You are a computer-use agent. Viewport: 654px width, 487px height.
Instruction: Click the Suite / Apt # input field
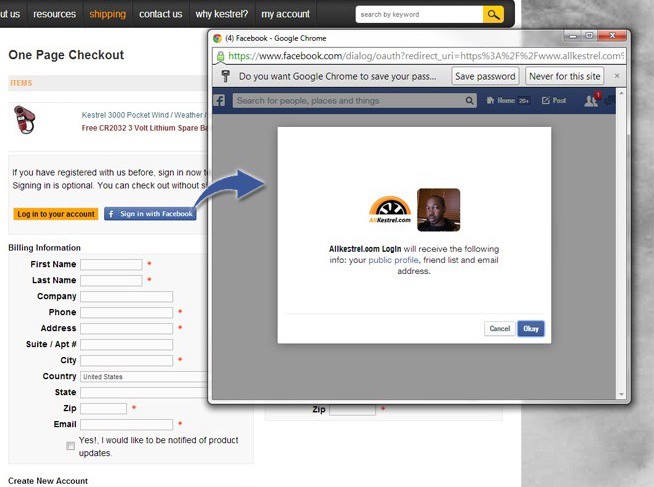(x=126, y=344)
